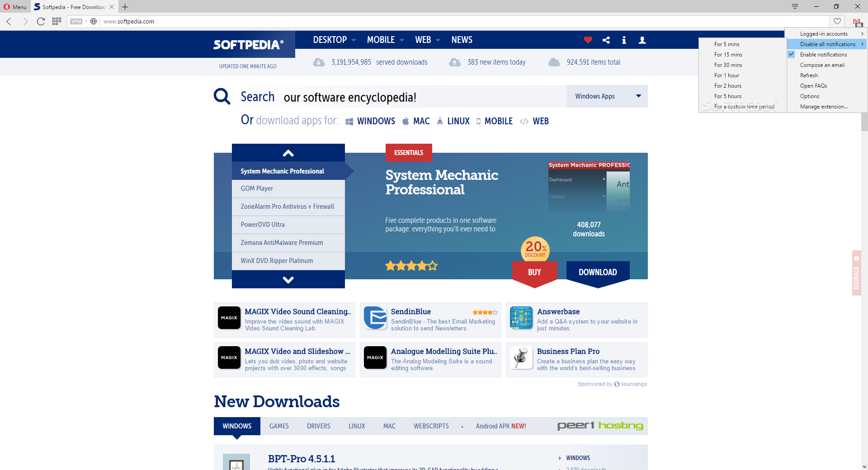Open the tab menu icon in title bar
Image resolution: width=868 pixels, height=470 pixels.
click(795, 6)
